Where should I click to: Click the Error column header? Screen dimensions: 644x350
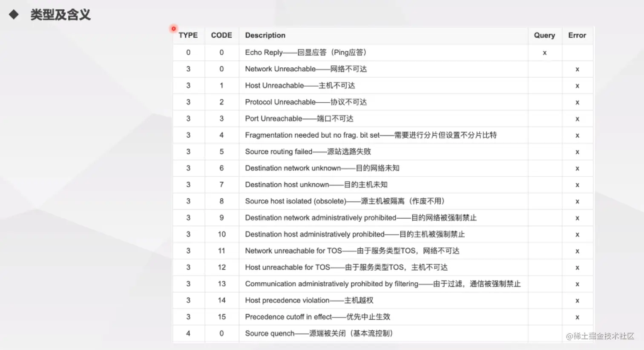point(577,35)
